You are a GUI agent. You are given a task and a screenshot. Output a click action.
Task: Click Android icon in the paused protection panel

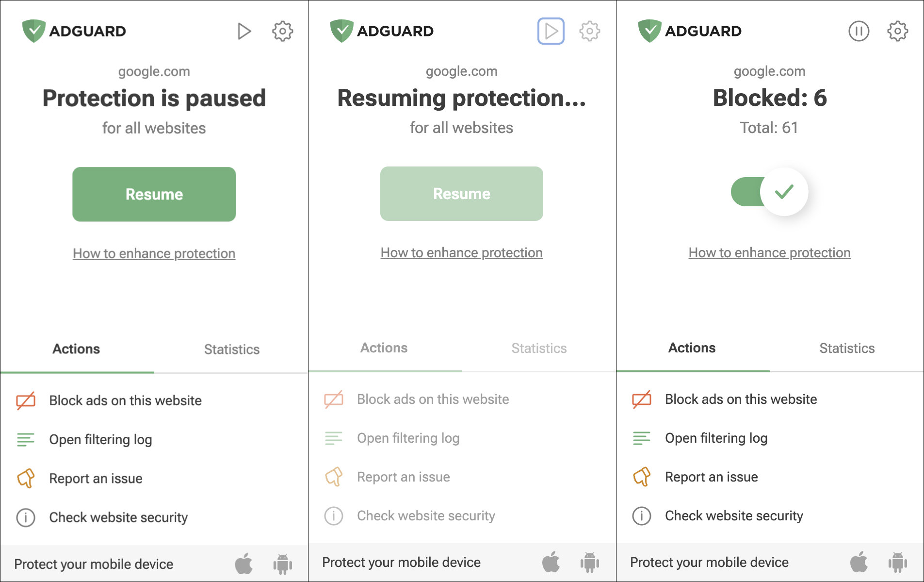pyautogui.click(x=283, y=564)
